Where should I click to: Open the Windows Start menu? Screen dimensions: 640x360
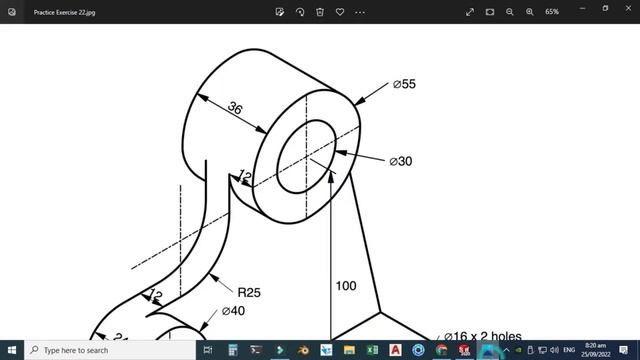click(12, 350)
